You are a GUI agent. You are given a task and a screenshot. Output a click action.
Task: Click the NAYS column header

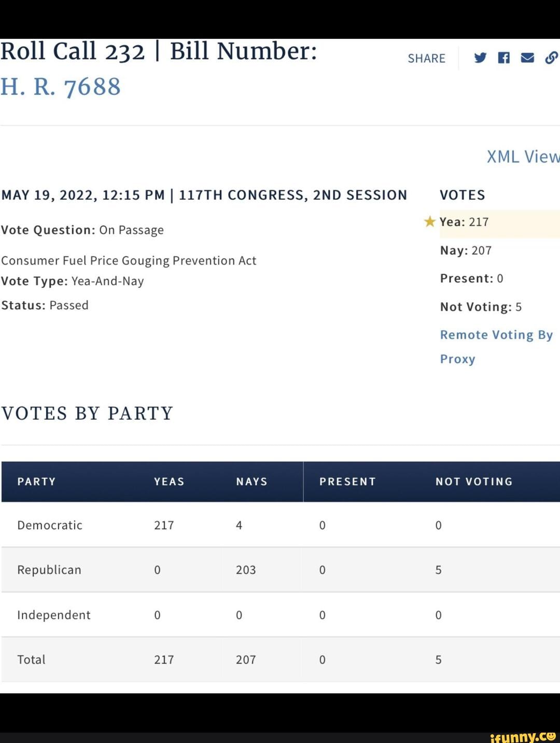251,481
